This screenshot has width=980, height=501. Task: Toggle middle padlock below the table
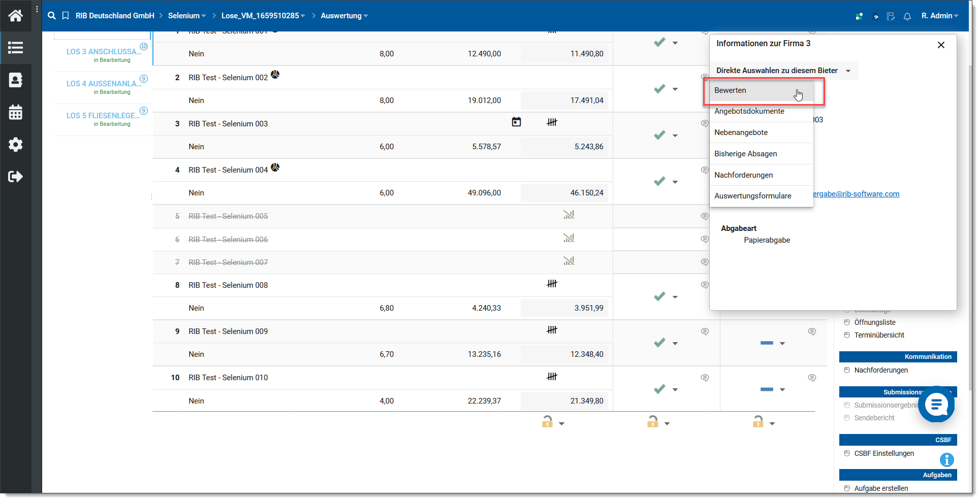tap(653, 422)
